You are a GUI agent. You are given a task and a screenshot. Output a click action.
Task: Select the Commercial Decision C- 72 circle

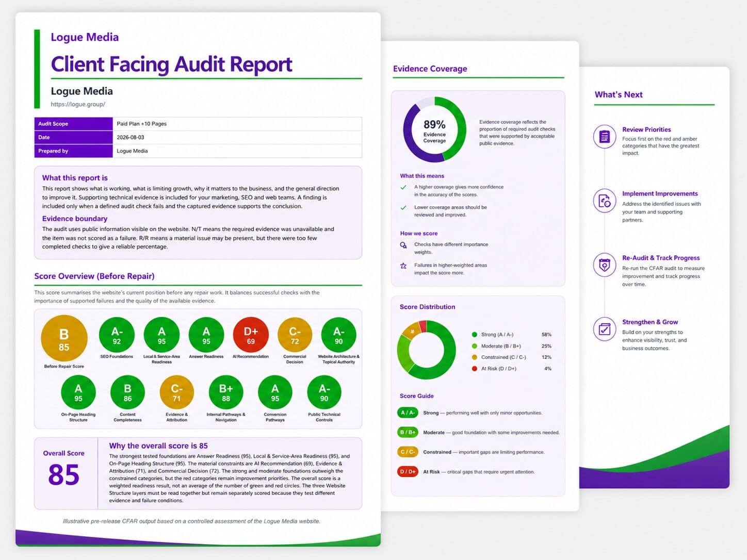pyautogui.click(x=295, y=335)
